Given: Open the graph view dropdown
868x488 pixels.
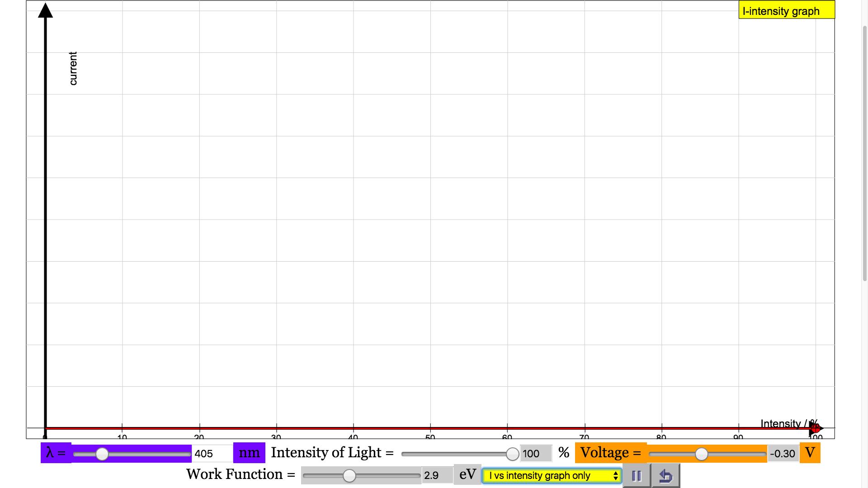Looking at the screenshot, I should point(552,476).
